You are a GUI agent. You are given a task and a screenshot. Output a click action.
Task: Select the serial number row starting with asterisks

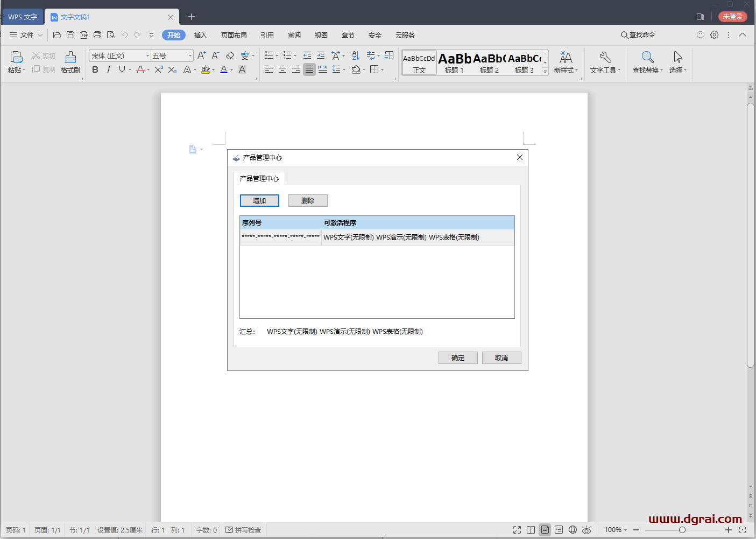[x=280, y=237]
